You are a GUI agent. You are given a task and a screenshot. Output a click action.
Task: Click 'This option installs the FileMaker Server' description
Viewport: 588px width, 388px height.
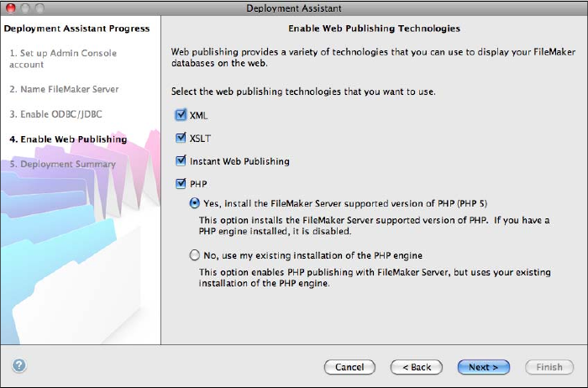[375, 226]
